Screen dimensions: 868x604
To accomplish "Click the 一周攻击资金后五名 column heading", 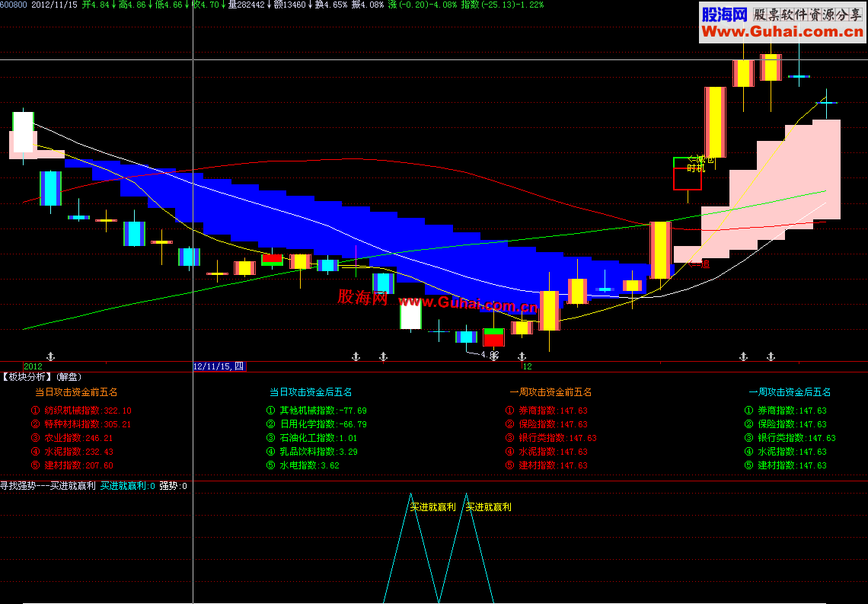I will 790,392.
